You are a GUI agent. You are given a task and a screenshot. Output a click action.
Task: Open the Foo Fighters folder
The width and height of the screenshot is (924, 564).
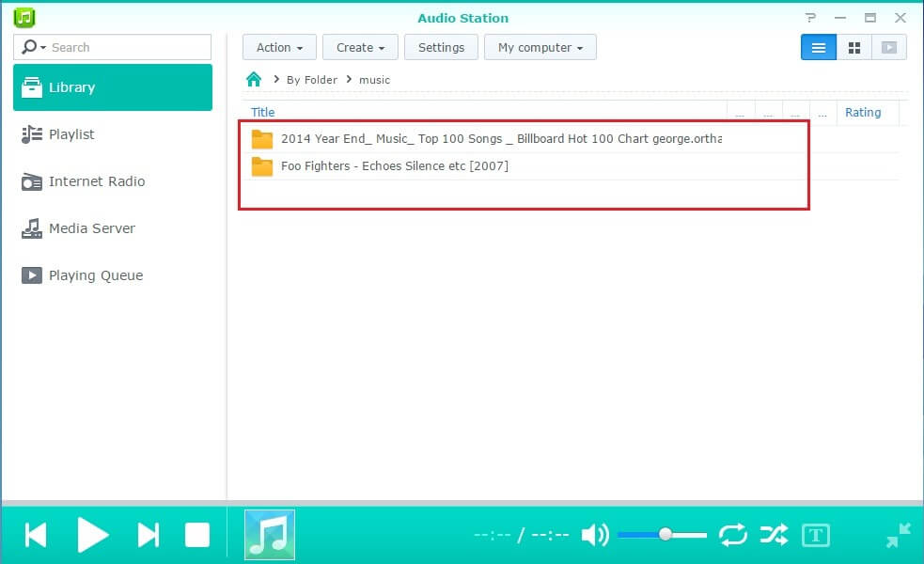coord(394,166)
